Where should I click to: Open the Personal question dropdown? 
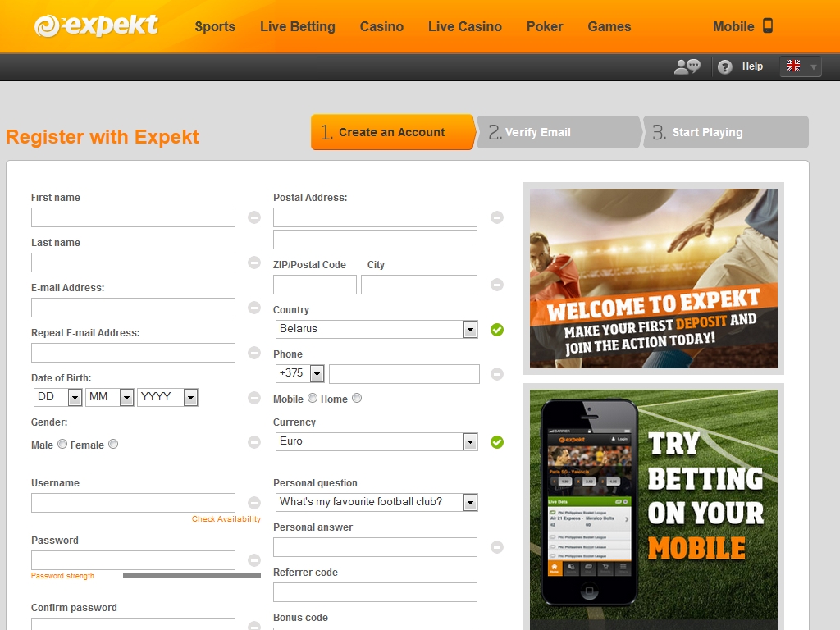tap(377, 502)
